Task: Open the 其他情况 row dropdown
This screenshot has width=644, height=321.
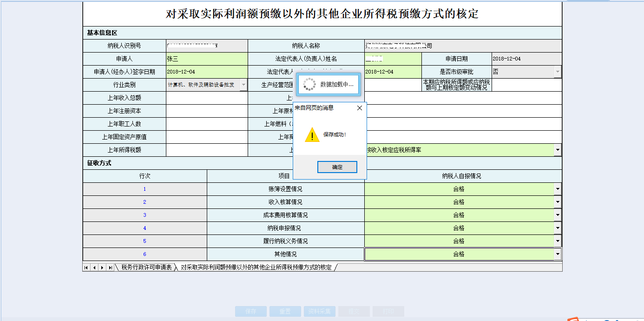Action: 557,254
